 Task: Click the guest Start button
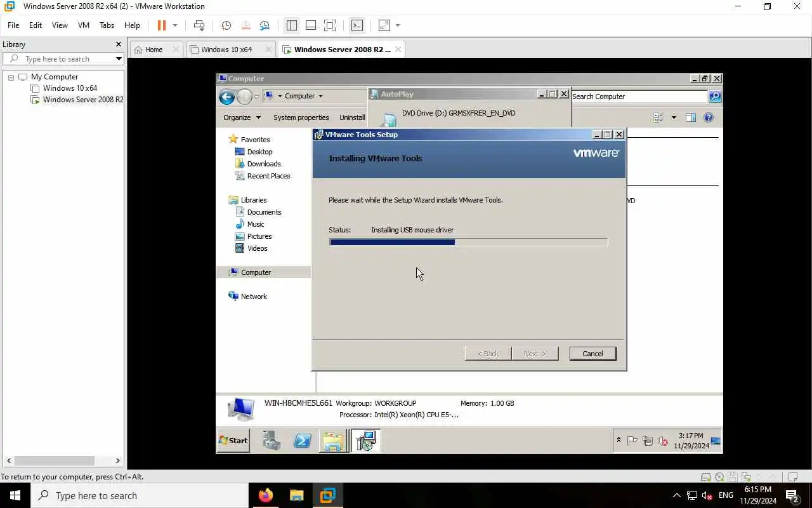tap(233, 441)
